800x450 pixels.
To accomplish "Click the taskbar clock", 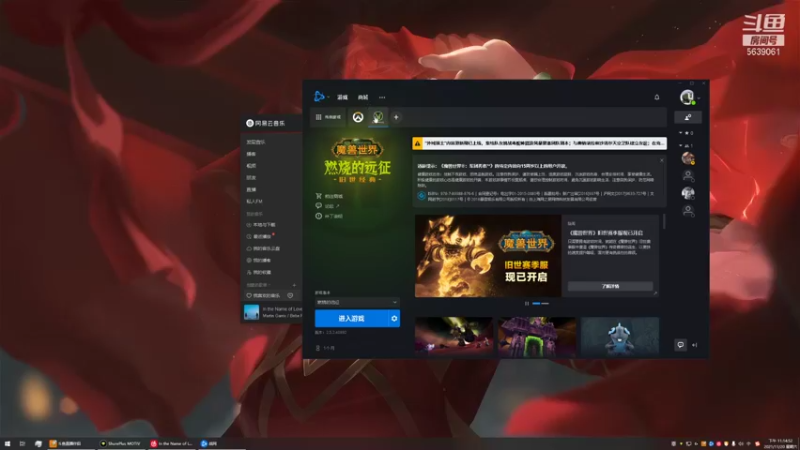I will pyautogui.click(x=781, y=443).
